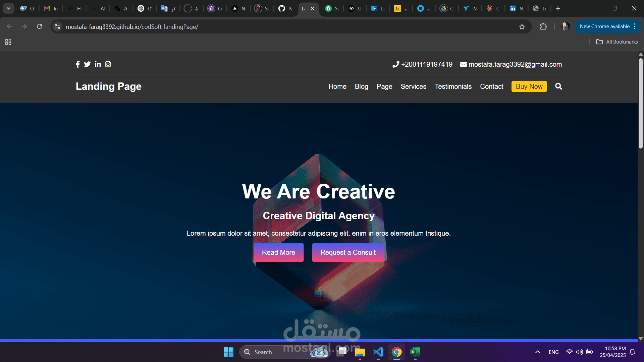Image resolution: width=644 pixels, height=362 pixels.
Task: Expand hidden icons in the system tray
Action: [537, 352]
